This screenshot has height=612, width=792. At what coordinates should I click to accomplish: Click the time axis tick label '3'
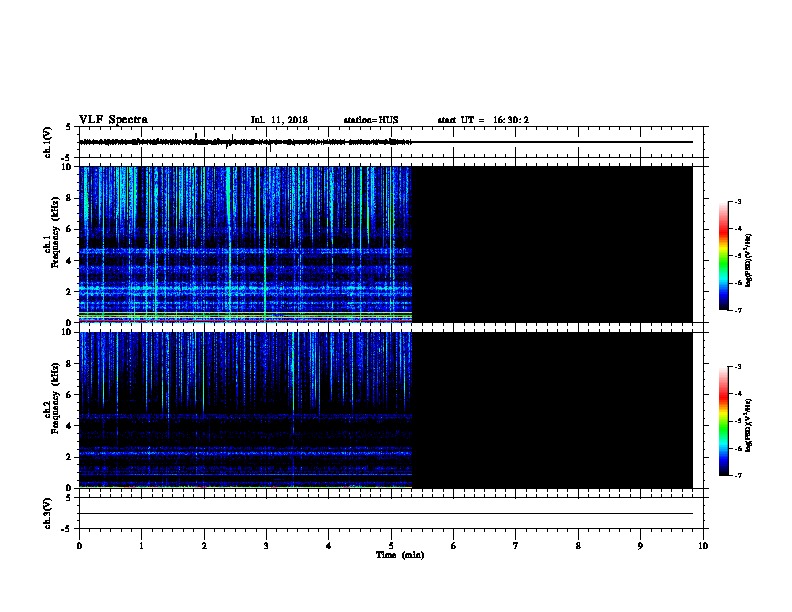tap(266, 546)
